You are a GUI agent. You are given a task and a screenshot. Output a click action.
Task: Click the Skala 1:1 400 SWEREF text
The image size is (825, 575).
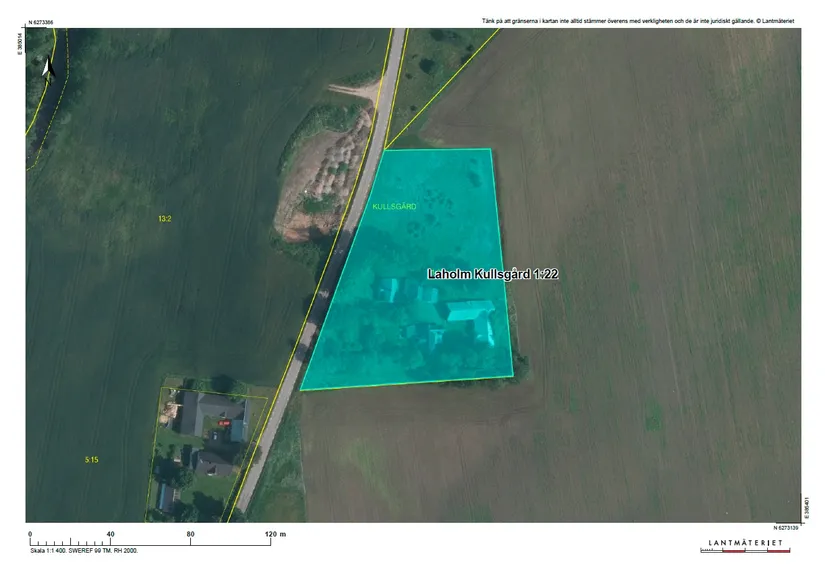84,551
